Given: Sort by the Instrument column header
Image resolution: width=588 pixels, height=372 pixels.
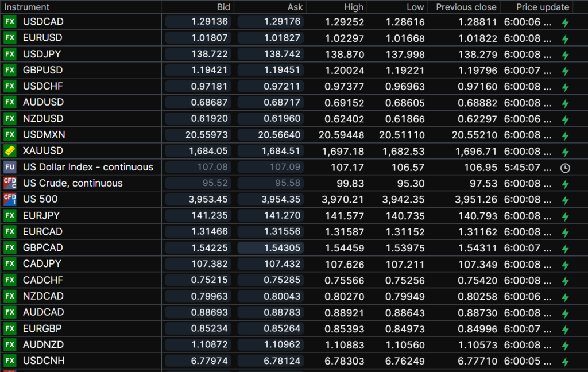Looking at the screenshot, I should [x=27, y=7].
